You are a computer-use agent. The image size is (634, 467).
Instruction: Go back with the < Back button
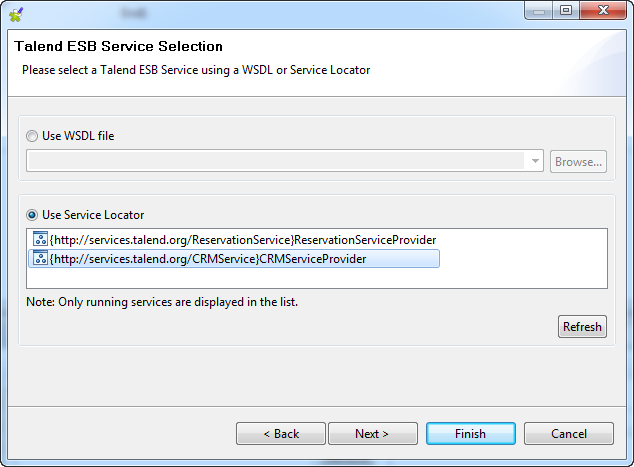[281, 434]
